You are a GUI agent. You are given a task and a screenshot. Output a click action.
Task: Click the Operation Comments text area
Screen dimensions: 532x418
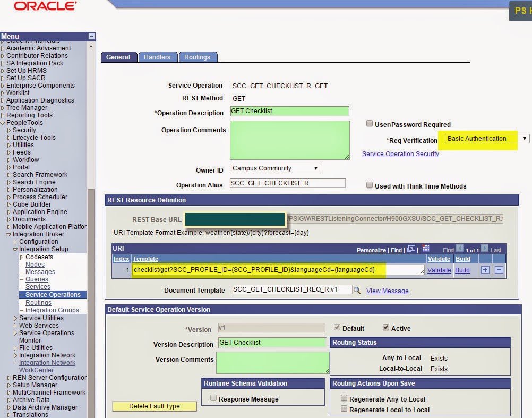(x=288, y=139)
